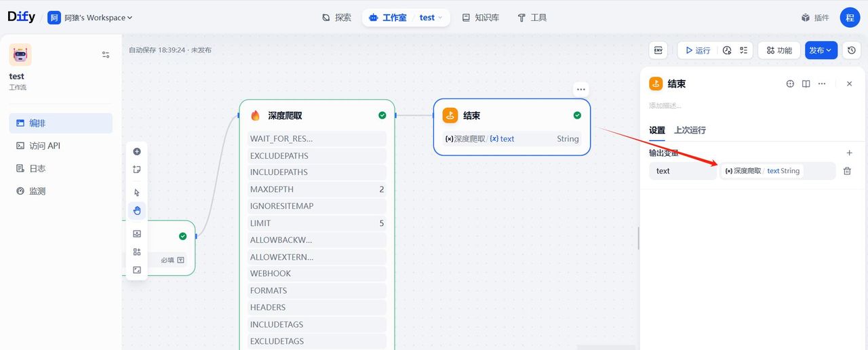Click the 功能 features button
This screenshot has height=350, width=868.
779,50
